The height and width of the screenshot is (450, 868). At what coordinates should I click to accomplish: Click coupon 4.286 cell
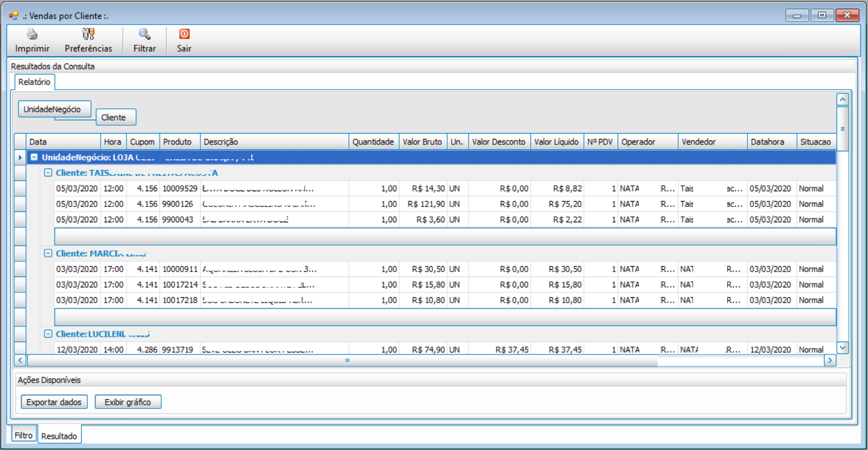[x=143, y=349]
